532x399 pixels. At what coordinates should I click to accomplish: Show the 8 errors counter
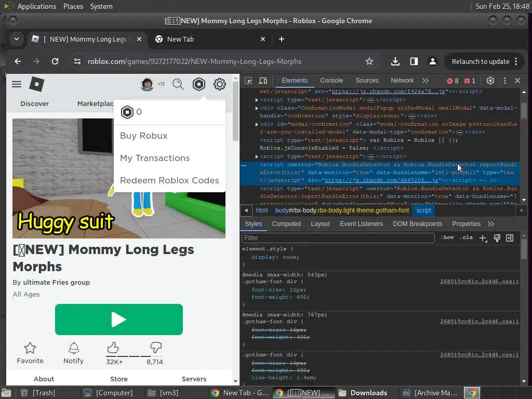(x=453, y=81)
